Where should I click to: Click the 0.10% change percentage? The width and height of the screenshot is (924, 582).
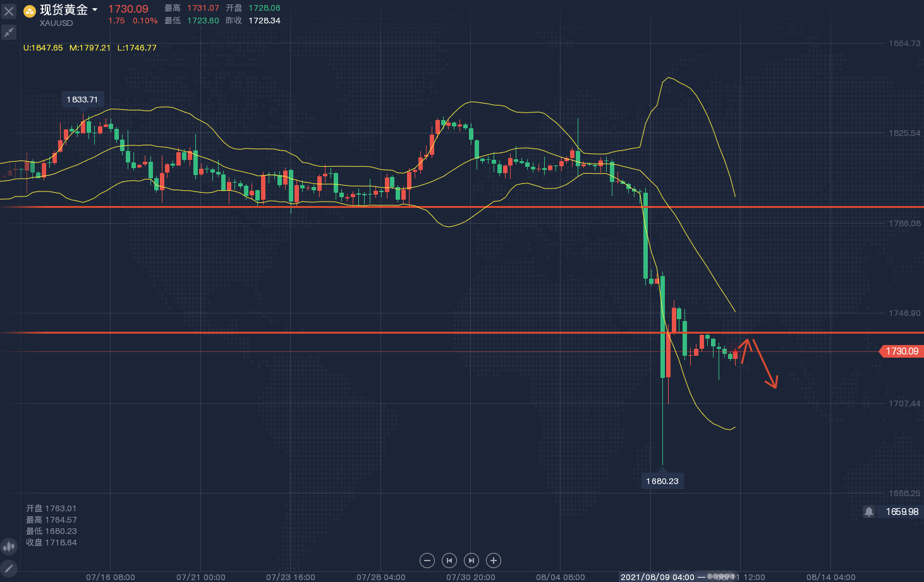click(145, 21)
